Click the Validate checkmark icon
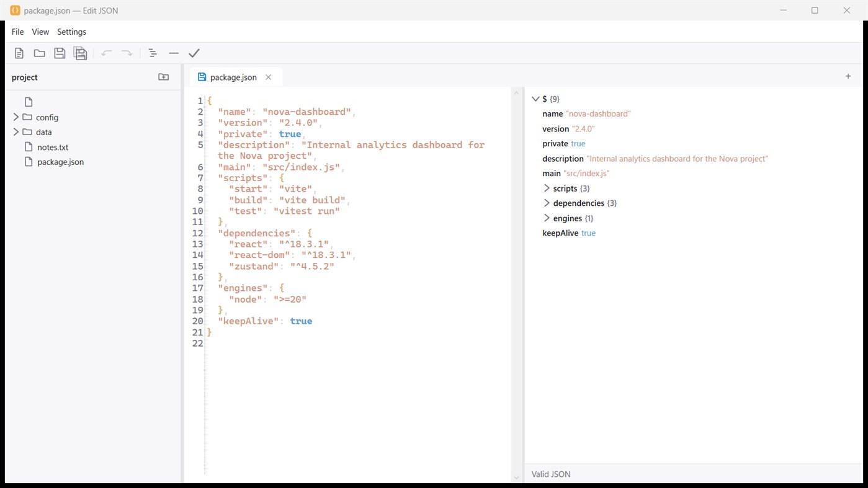The height and width of the screenshot is (488, 868). (194, 53)
